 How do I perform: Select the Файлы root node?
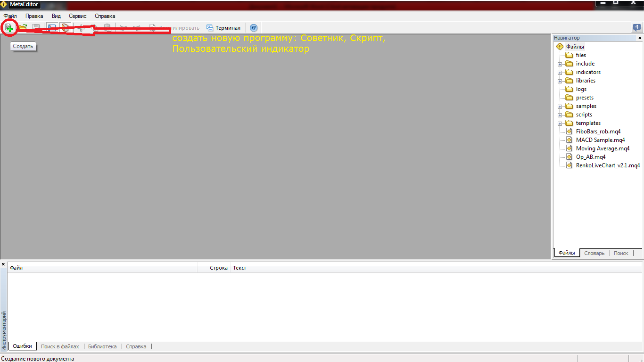(575, 47)
